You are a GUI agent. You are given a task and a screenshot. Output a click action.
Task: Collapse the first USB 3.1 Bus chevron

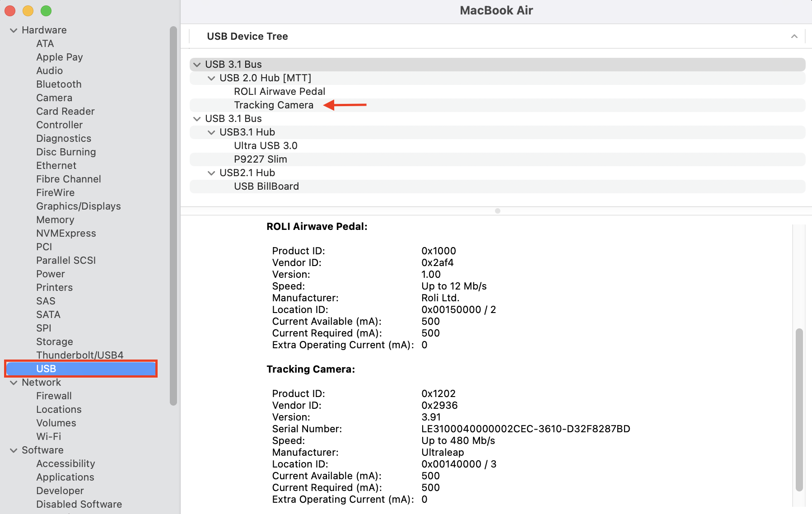click(197, 65)
